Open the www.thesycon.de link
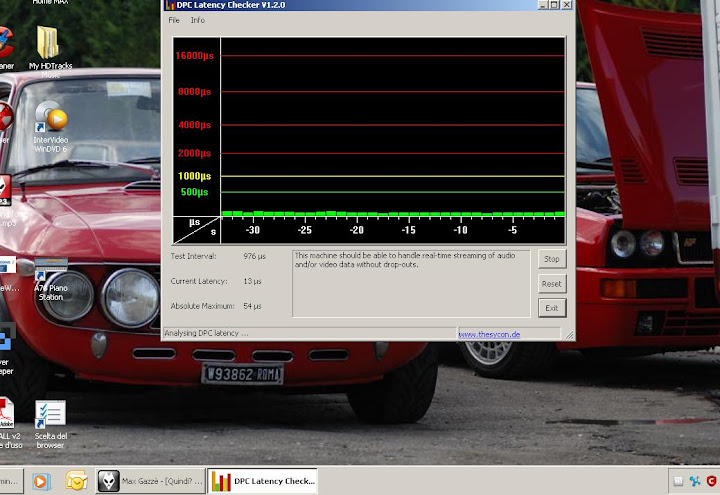Viewport: 720px width, 495px height. click(489, 334)
